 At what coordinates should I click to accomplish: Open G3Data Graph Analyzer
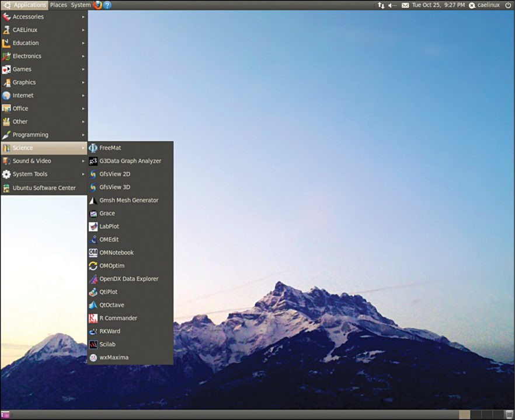click(130, 161)
